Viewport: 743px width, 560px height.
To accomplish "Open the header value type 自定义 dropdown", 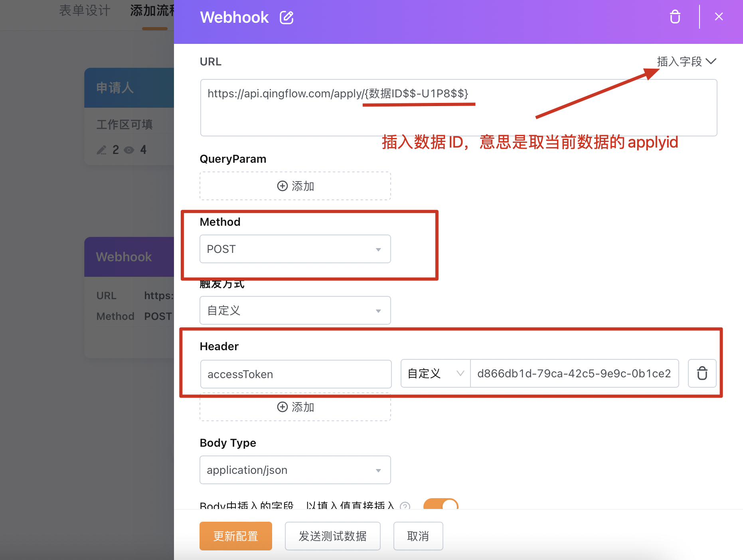I will coord(435,374).
